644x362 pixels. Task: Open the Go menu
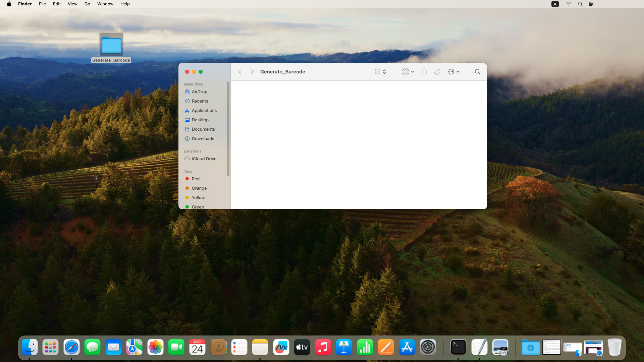87,4
